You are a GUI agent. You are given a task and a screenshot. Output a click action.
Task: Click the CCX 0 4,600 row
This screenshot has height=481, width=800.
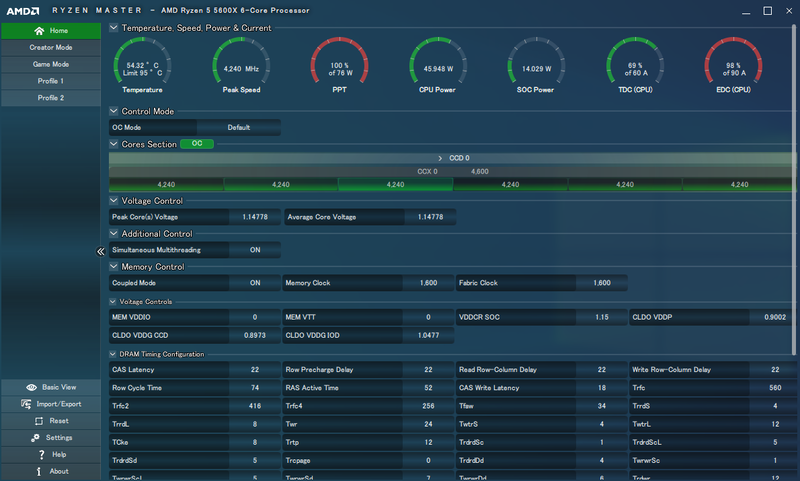[453, 171]
